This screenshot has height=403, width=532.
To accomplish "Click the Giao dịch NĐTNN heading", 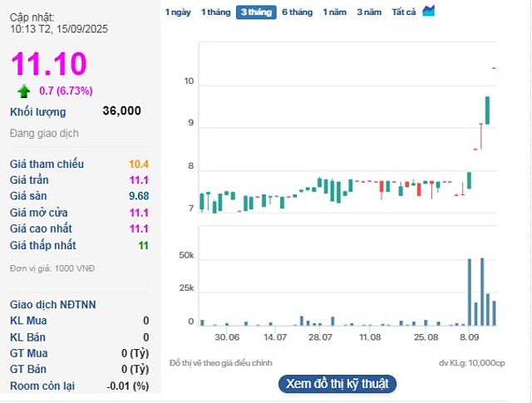I will [53, 305].
